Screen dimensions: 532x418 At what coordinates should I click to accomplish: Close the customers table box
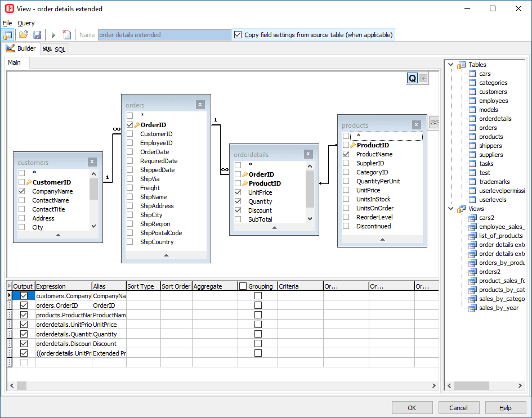coord(92,162)
